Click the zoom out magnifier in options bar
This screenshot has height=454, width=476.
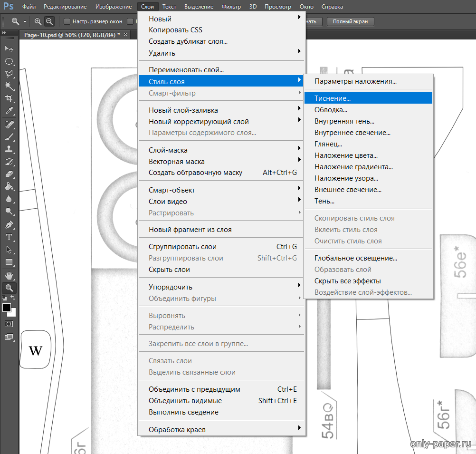pos(49,21)
